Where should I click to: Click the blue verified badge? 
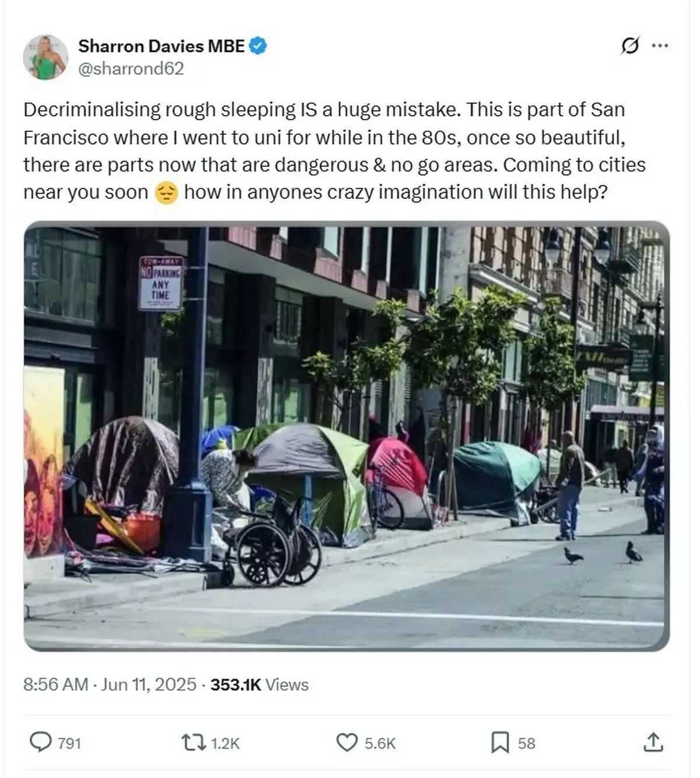[x=258, y=46]
